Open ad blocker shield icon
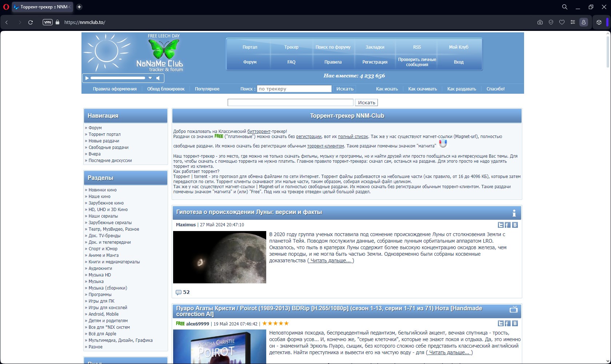The height and width of the screenshot is (364, 611). pos(551,22)
